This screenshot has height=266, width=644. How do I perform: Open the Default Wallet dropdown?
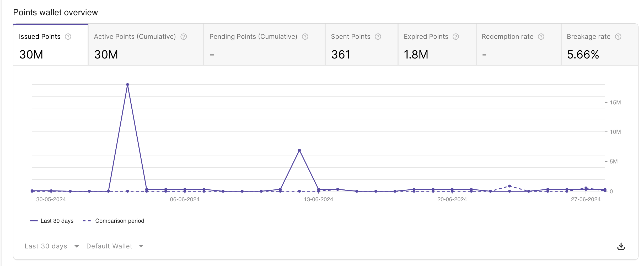(115, 246)
